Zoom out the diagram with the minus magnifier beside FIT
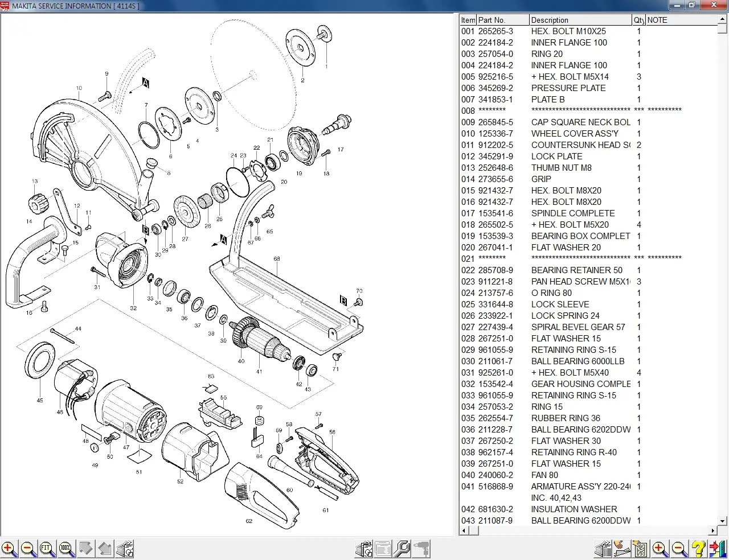 (28, 549)
